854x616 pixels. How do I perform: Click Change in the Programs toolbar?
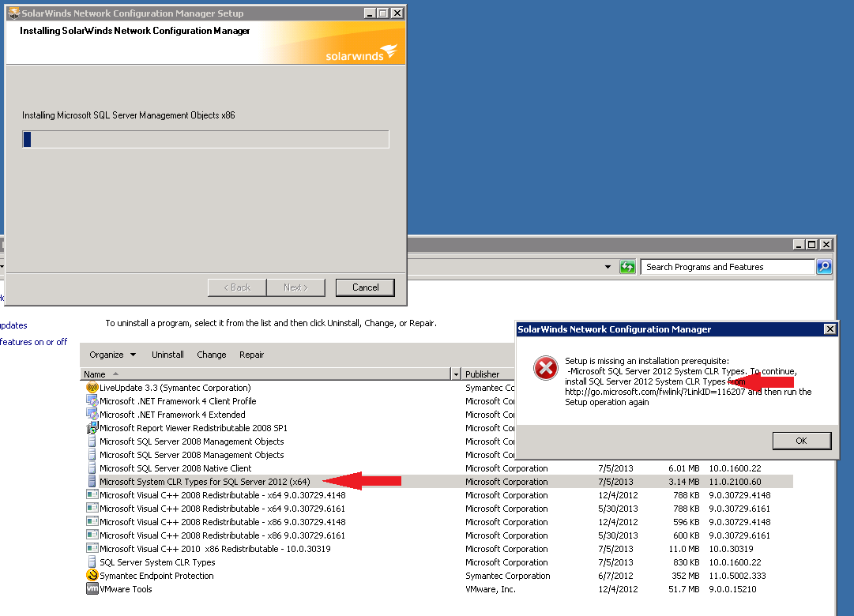click(x=211, y=355)
